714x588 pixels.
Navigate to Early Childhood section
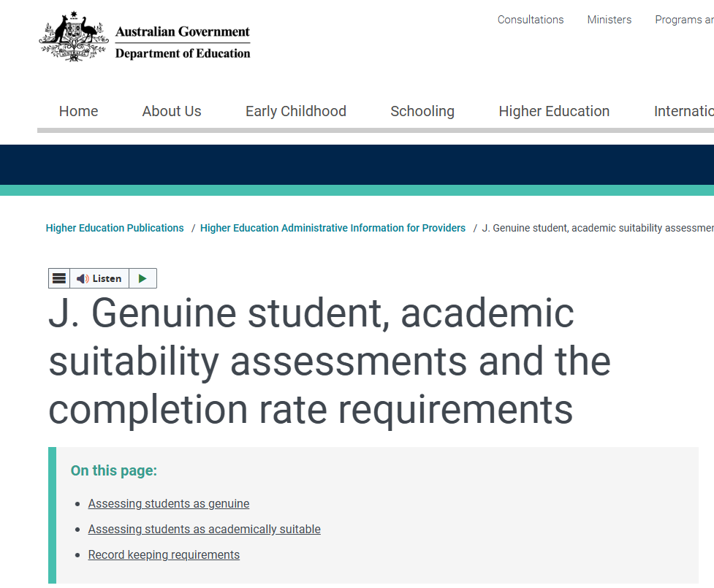(295, 111)
